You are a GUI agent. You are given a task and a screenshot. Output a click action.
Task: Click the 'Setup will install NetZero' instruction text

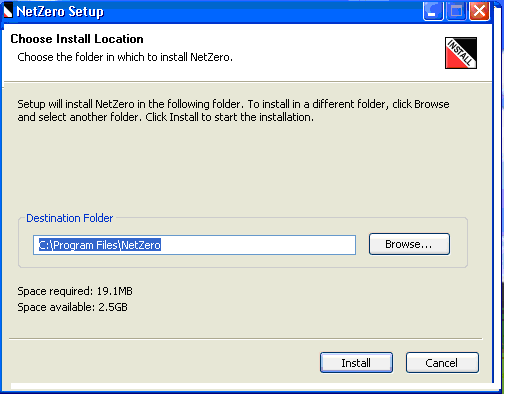[x=233, y=111]
